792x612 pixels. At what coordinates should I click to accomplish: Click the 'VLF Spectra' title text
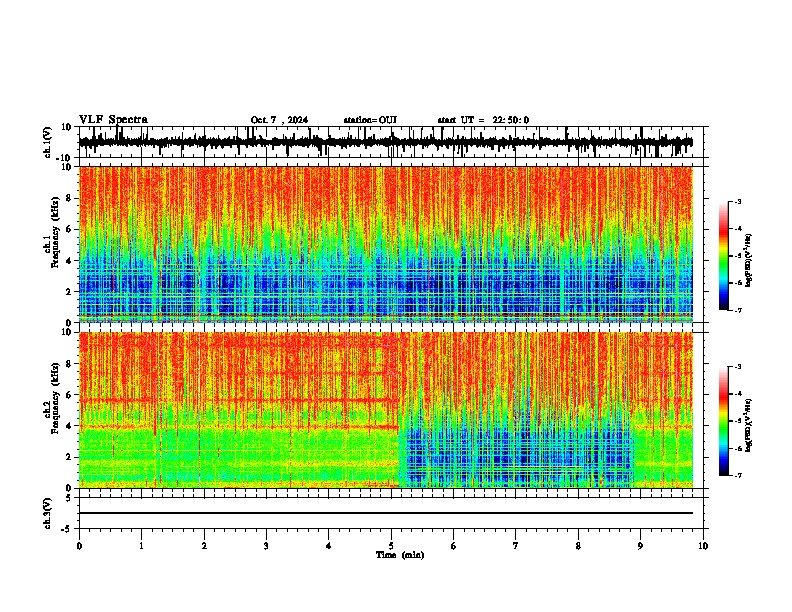click(x=113, y=120)
